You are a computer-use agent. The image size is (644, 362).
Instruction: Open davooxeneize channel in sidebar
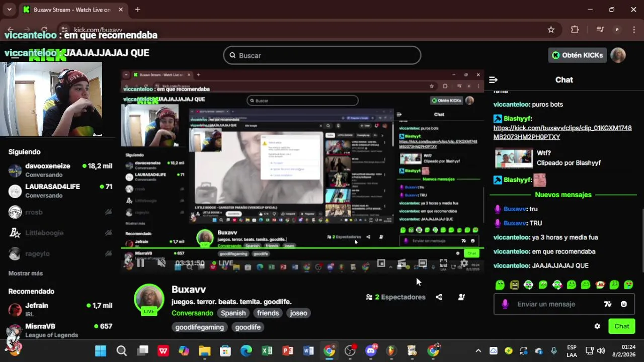coord(60,170)
